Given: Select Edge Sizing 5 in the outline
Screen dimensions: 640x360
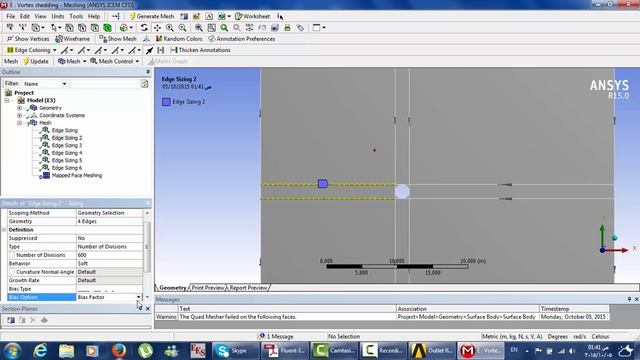Looking at the screenshot, I should 67,160.
